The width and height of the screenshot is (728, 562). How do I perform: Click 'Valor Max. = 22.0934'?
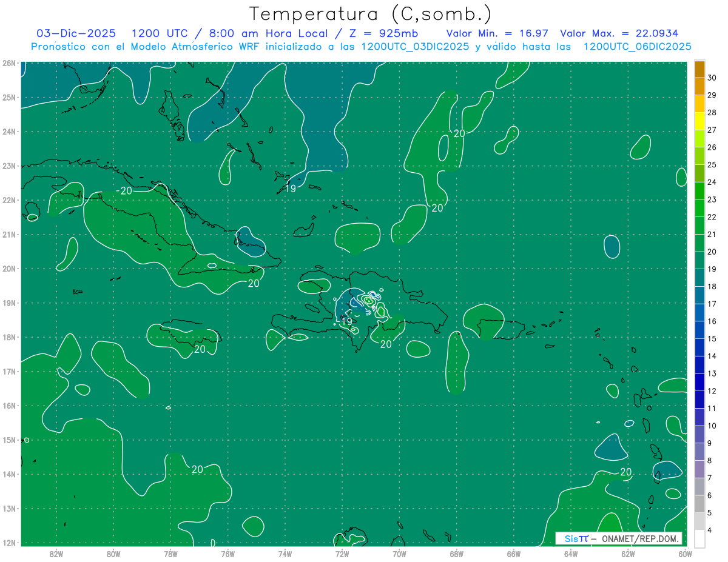coord(619,33)
